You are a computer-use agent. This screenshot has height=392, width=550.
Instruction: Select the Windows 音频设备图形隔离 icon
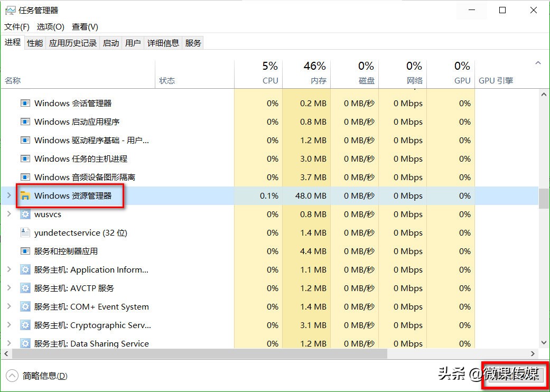tap(25, 177)
